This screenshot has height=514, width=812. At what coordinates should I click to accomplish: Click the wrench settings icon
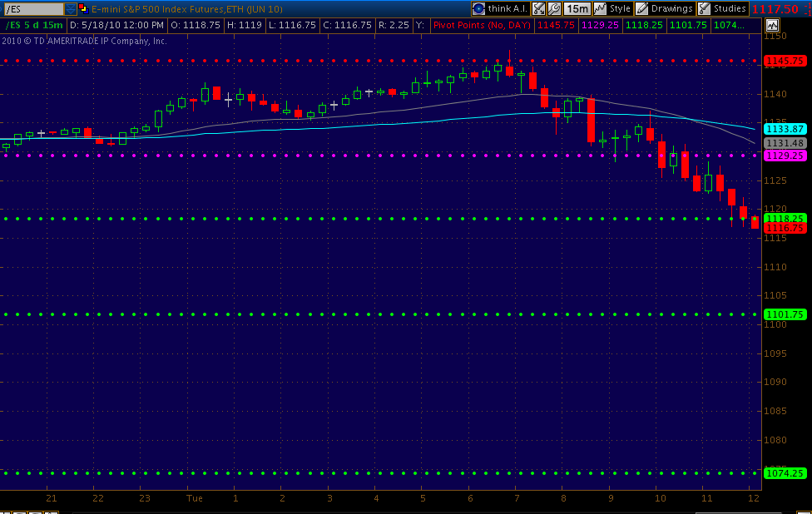click(554, 9)
